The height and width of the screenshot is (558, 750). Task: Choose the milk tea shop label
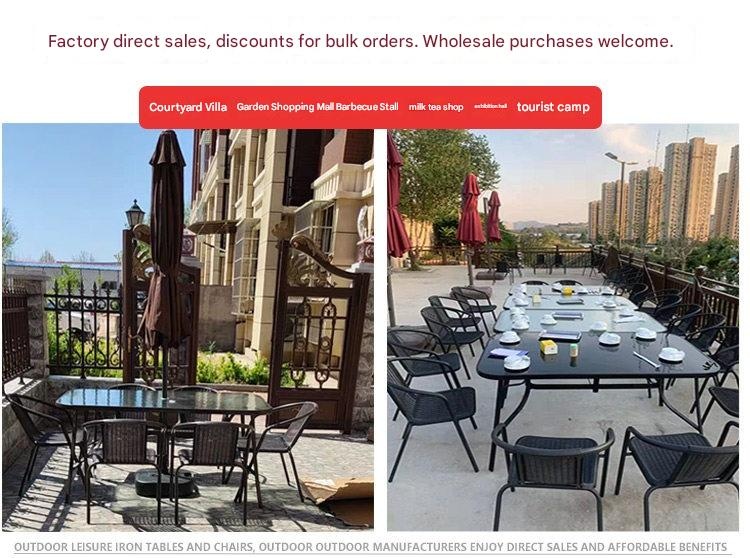click(436, 107)
